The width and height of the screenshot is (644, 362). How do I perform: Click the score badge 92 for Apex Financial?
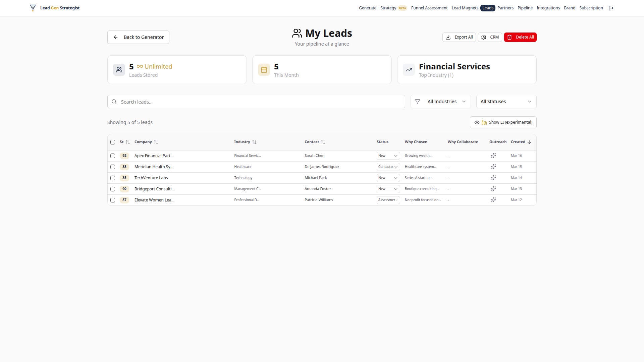[x=124, y=156]
